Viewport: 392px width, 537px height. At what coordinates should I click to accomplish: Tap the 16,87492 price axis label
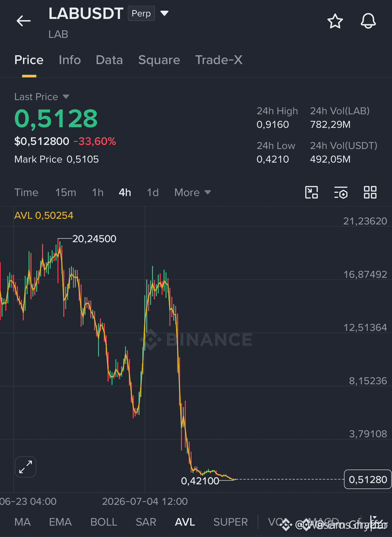[x=365, y=274]
